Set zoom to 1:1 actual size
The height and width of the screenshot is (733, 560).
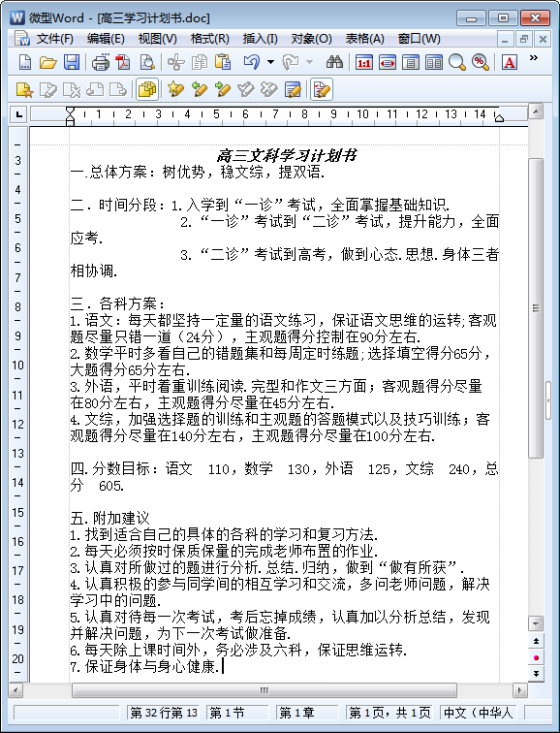pyautogui.click(x=364, y=62)
